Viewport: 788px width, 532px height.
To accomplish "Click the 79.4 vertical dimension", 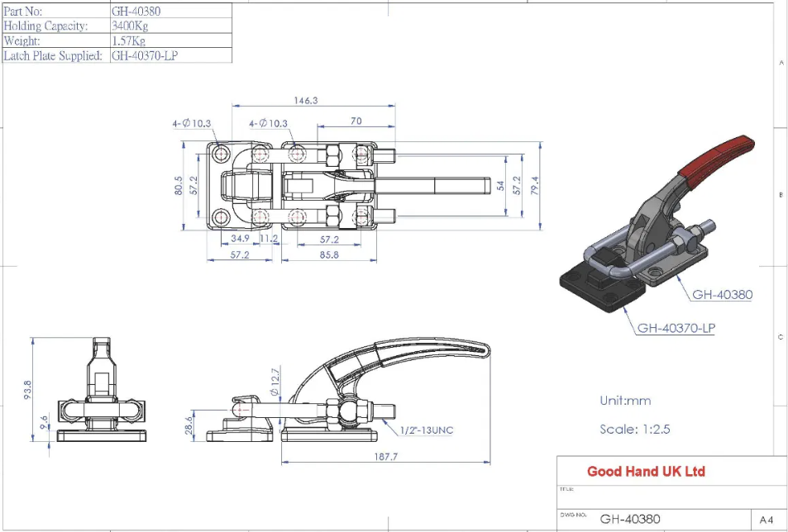I will 534,185.
